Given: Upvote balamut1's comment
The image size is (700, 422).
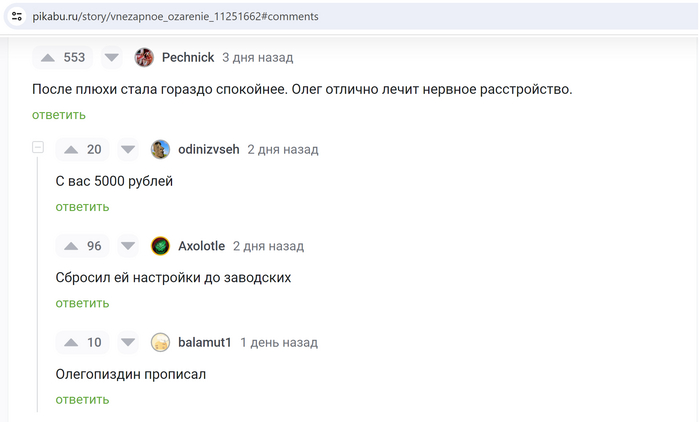Looking at the screenshot, I should (x=71, y=342).
